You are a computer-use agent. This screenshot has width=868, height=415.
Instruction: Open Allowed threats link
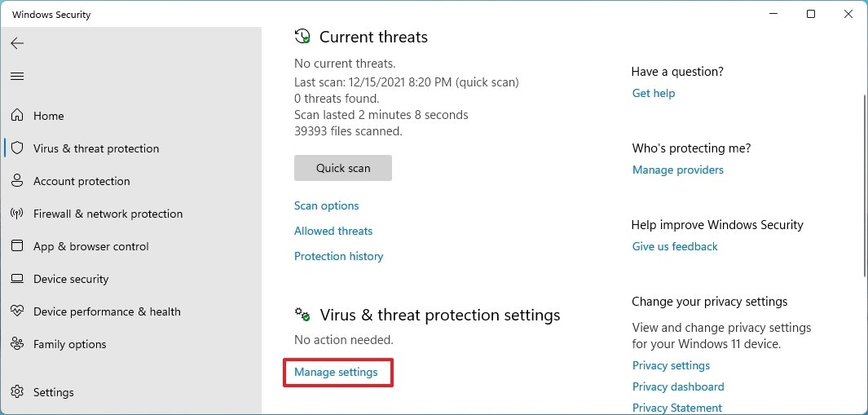pos(333,231)
